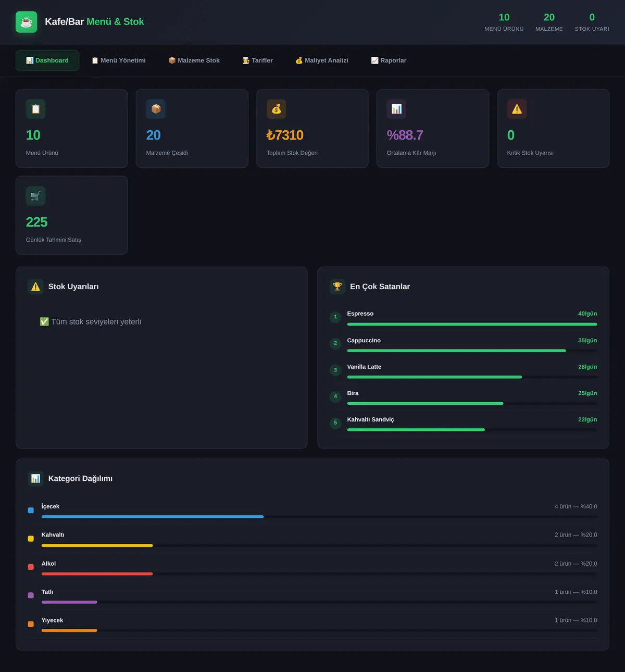Click the ₺7310 stock value figure

pyautogui.click(x=285, y=135)
